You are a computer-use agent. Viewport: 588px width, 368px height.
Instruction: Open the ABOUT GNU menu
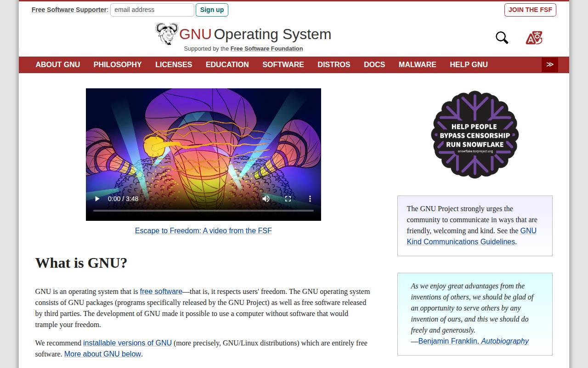[58, 65]
